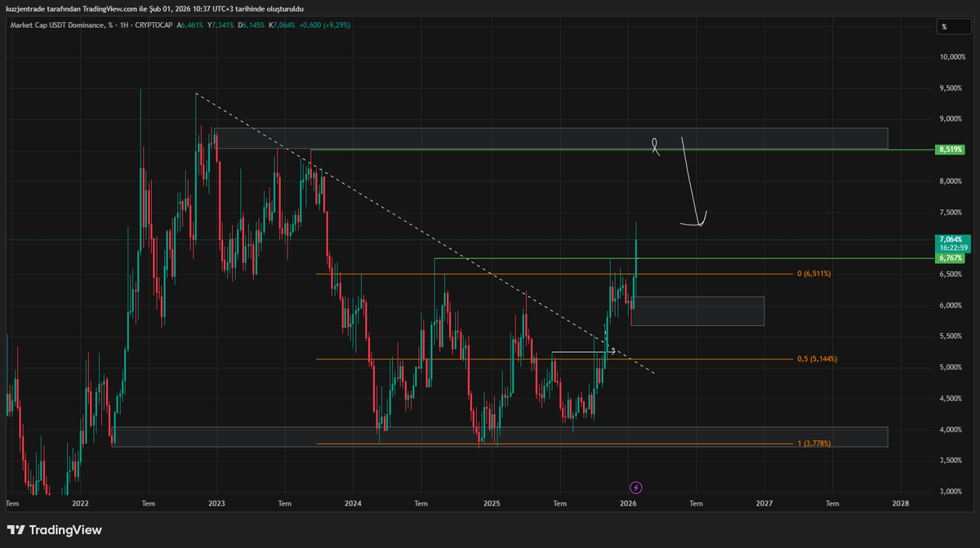Click the 9,500% price axis label

click(951, 88)
